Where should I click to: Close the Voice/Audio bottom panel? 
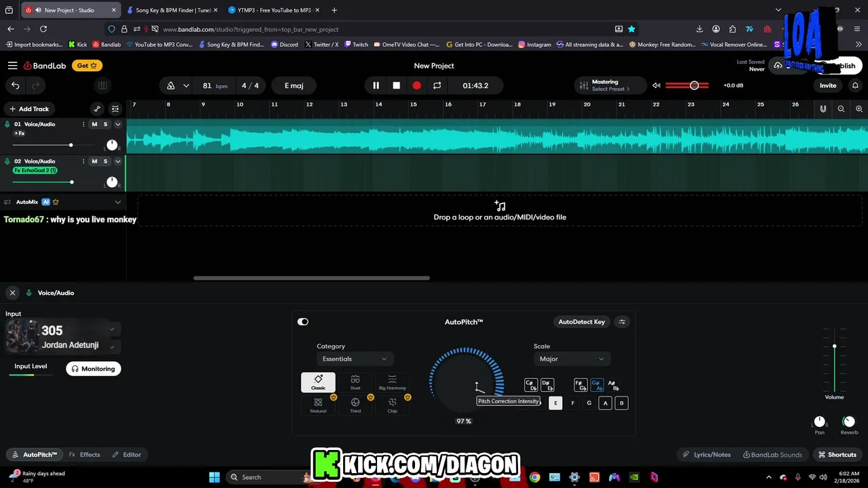(12, 293)
